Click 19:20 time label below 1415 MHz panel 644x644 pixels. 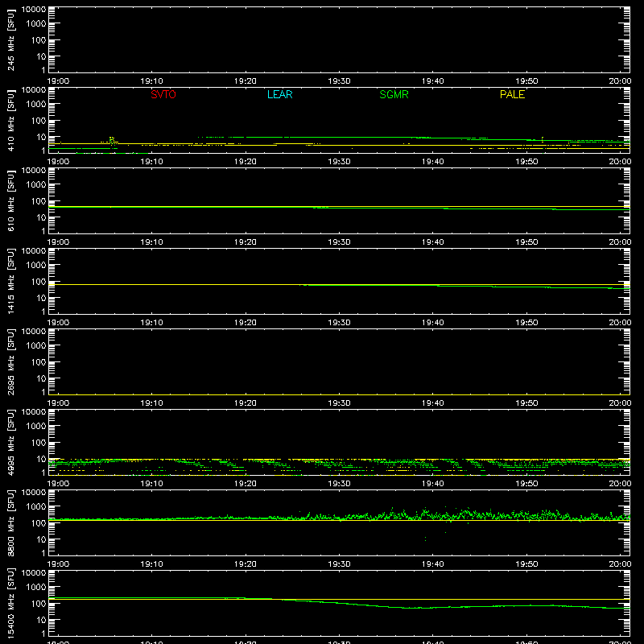click(x=246, y=323)
